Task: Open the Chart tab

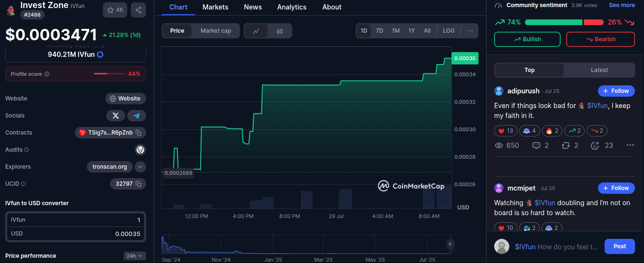Action: coord(178,7)
